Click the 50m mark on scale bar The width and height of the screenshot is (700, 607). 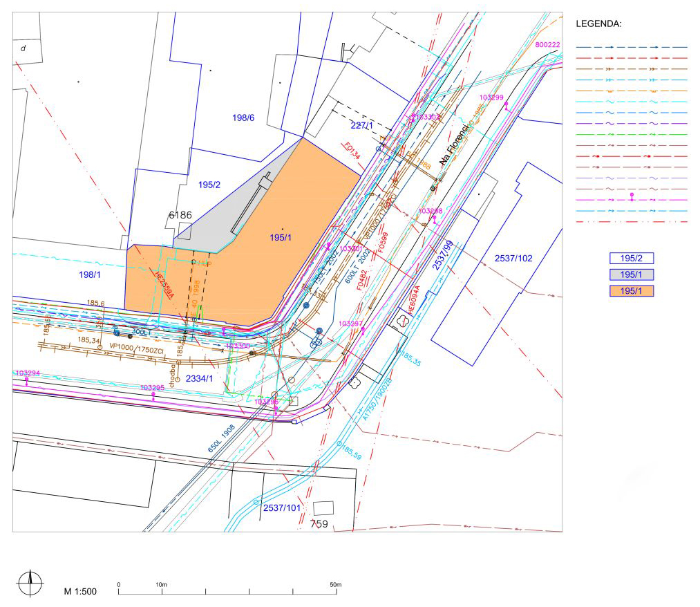(x=335, y=584)
